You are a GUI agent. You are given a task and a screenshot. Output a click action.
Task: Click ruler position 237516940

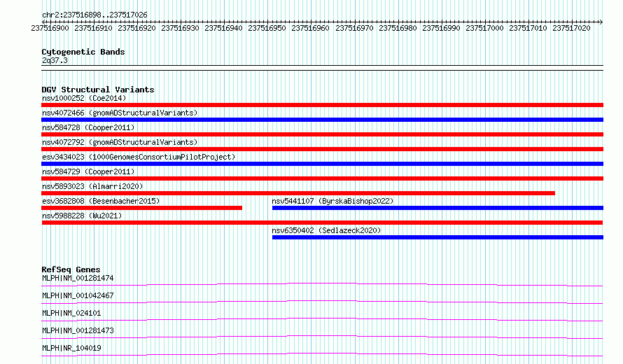223,28
